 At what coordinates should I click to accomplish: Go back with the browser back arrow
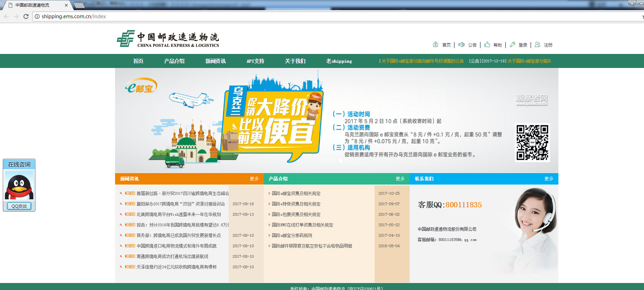[6, 16]
